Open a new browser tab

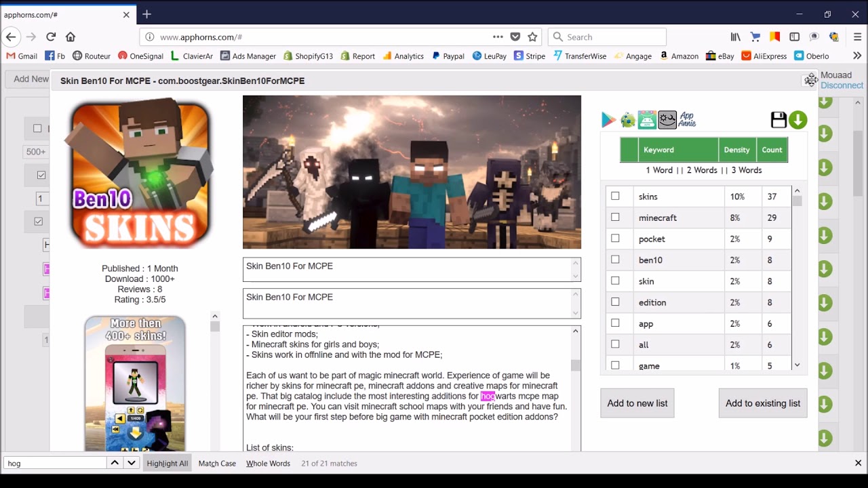click(x=146, y=14)
